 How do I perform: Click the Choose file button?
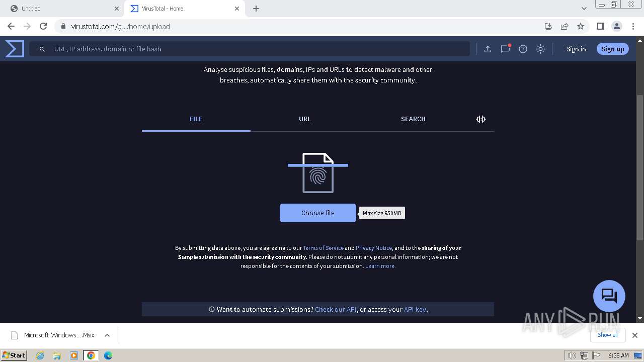318,213
